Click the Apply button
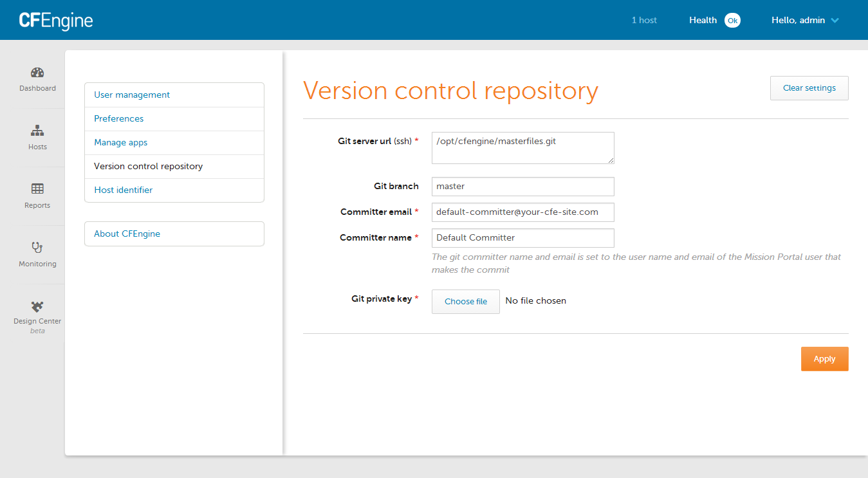The height and width of the screenshot is (478, 868). (824, 359)
